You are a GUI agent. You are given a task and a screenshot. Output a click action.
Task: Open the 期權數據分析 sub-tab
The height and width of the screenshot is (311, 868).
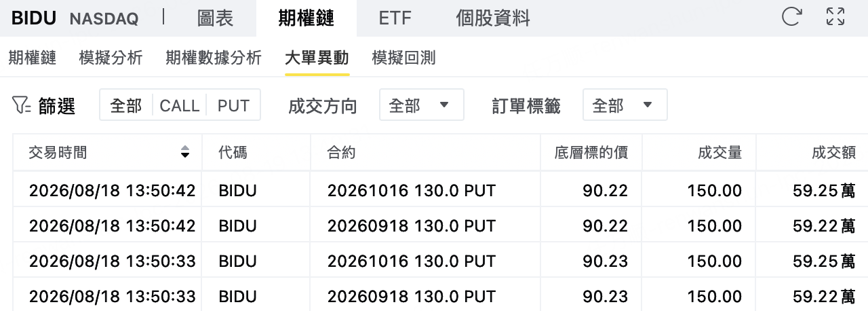[x=213, y=58]
